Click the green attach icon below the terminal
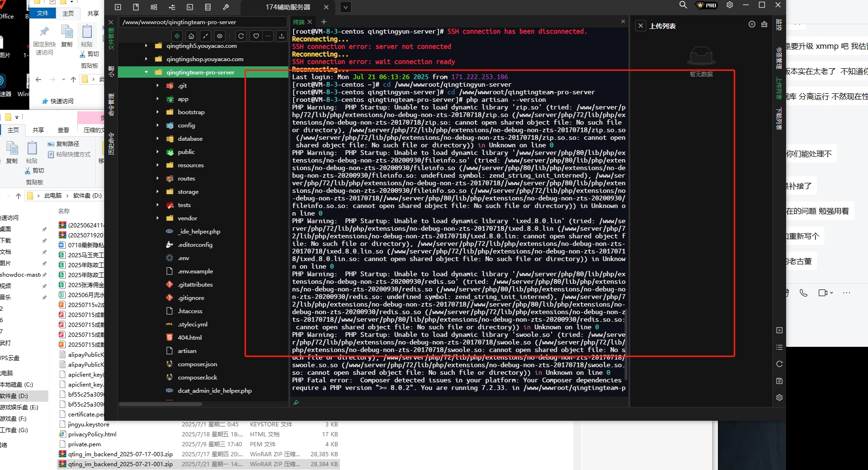 click(x=296, y=402)
